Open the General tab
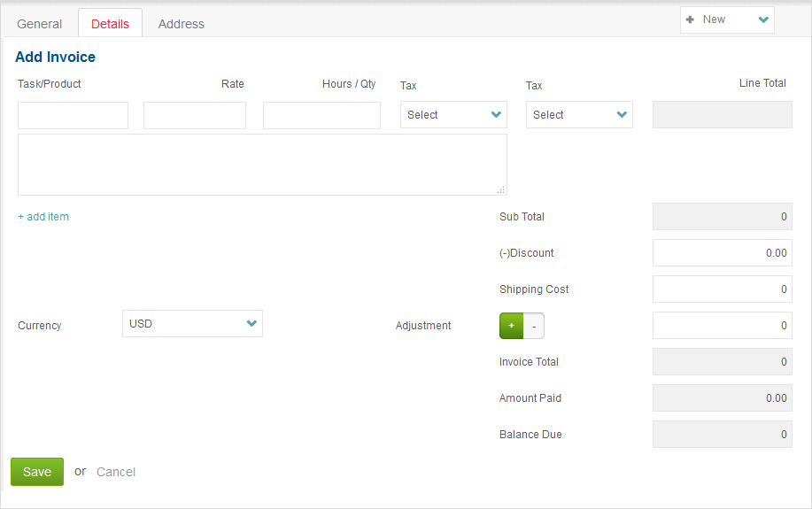812x509 pixels. [39, 24]
